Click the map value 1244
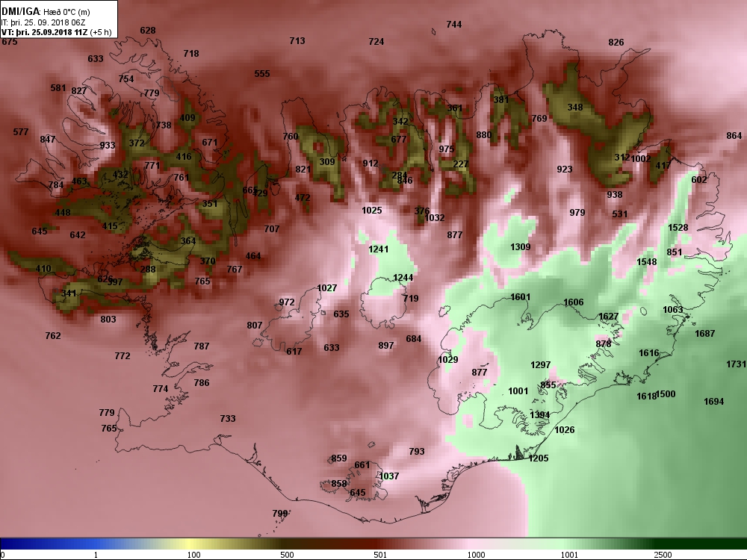Screen dimensions: 747x560 click(x=403, y=278)
